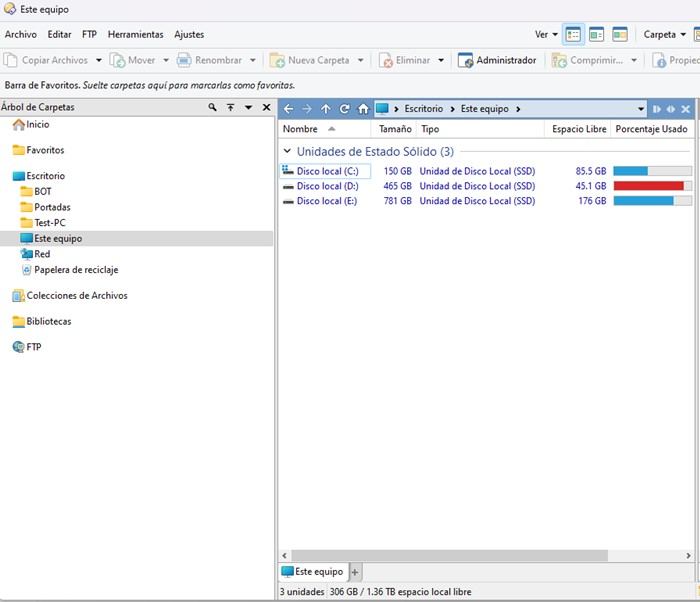This screenshot has height=602, width=700.
Task: Open the FTP menu
Action: pyautogui.click(x=89, y=34)
